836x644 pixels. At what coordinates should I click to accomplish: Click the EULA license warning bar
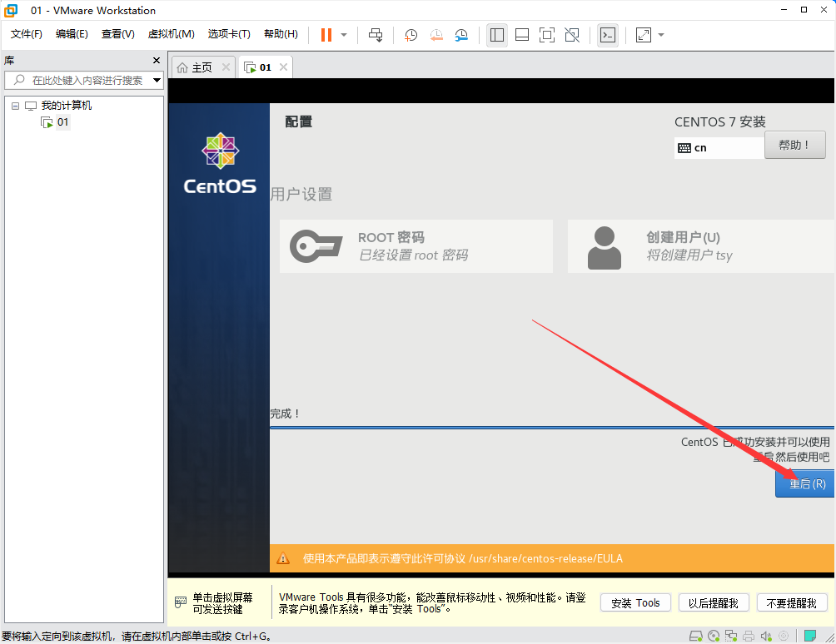(x=552, y=558)
